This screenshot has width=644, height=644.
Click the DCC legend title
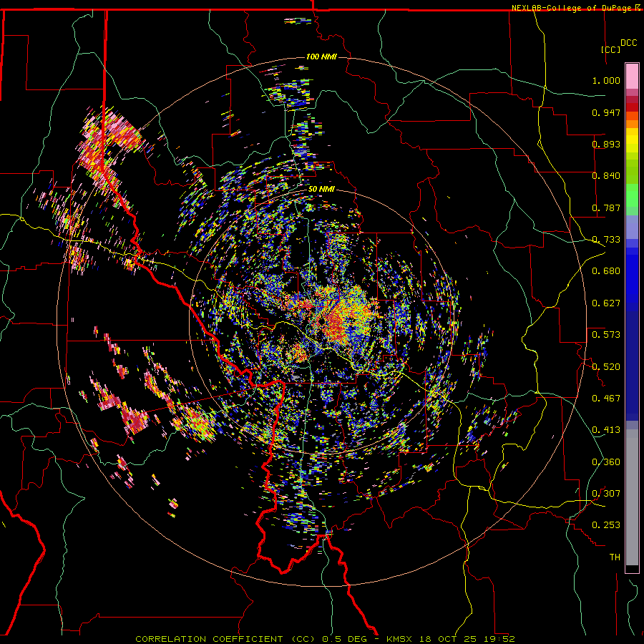[x=628, y=43]
